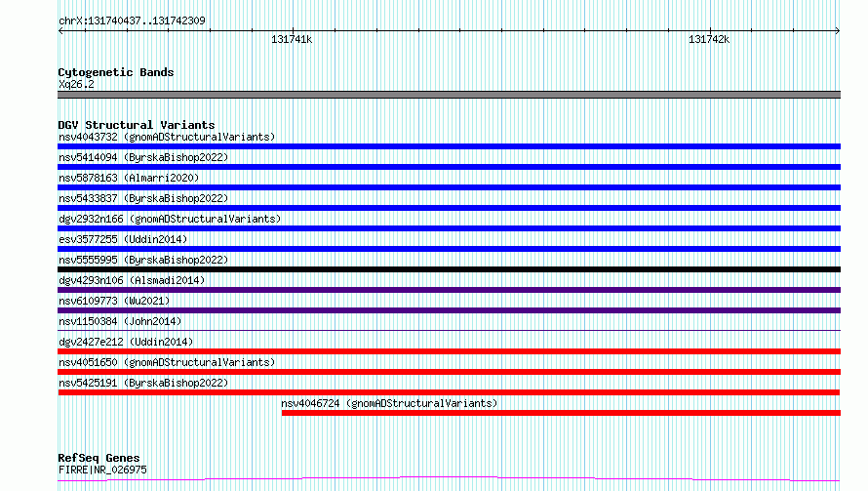Open variant dgv2427e212 (Uddin2014) label
Screen dimensions: 868x491
tap(126, 342)
